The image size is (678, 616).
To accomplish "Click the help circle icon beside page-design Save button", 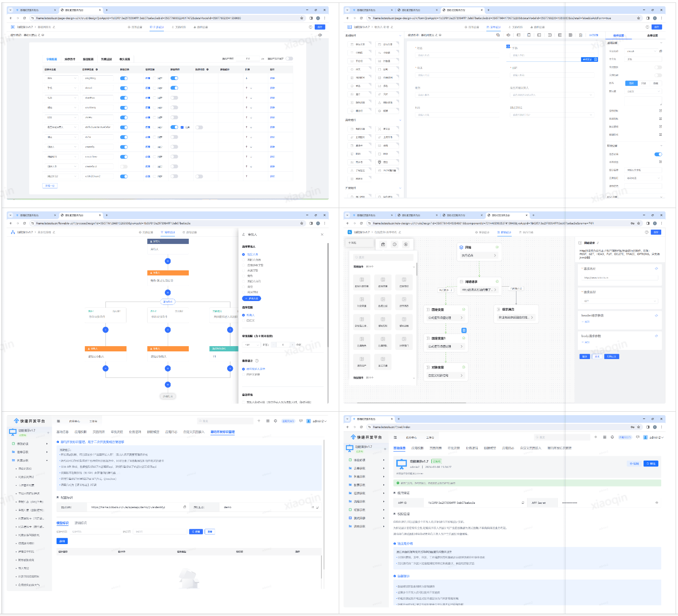I will (x=310, y=27).
